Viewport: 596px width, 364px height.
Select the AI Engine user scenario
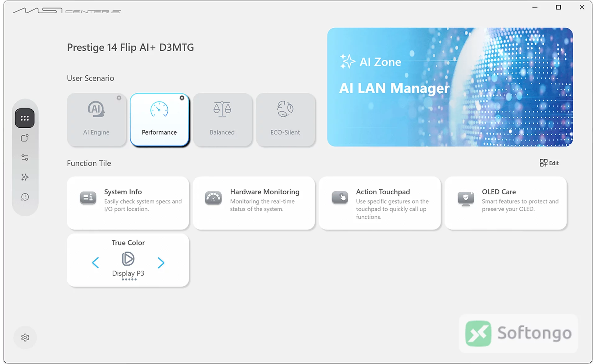tap(97, 119)
